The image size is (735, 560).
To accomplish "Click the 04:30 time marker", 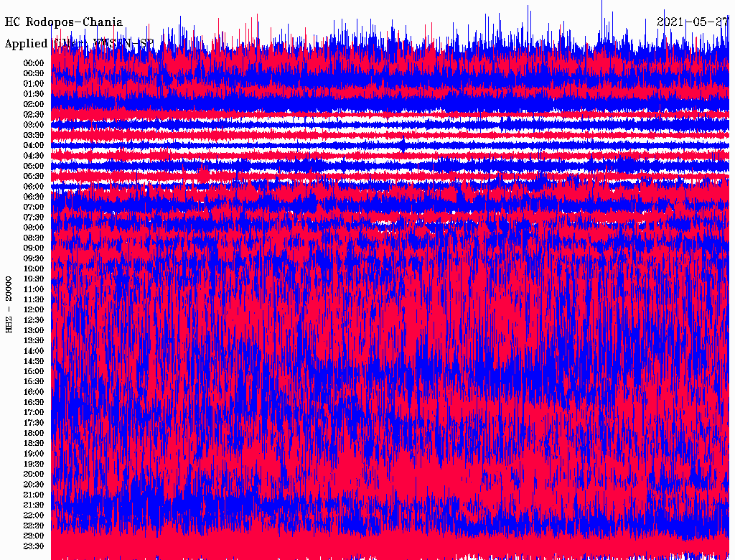I will (x=34, y=156).
